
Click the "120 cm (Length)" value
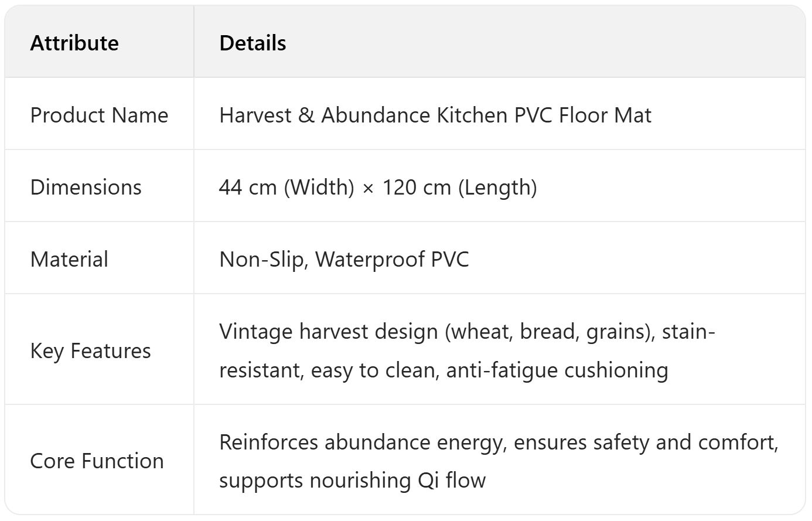click(x=459, y=187)
